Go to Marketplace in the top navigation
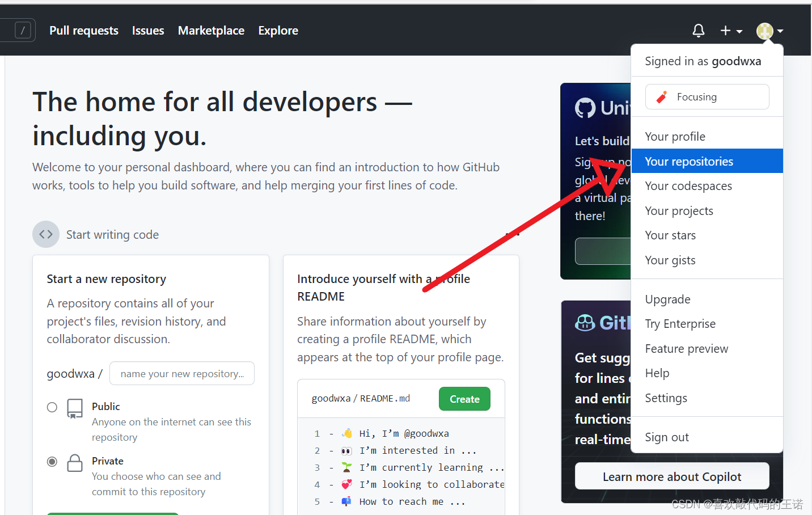The image size is (812, 515). click(211, 31)
